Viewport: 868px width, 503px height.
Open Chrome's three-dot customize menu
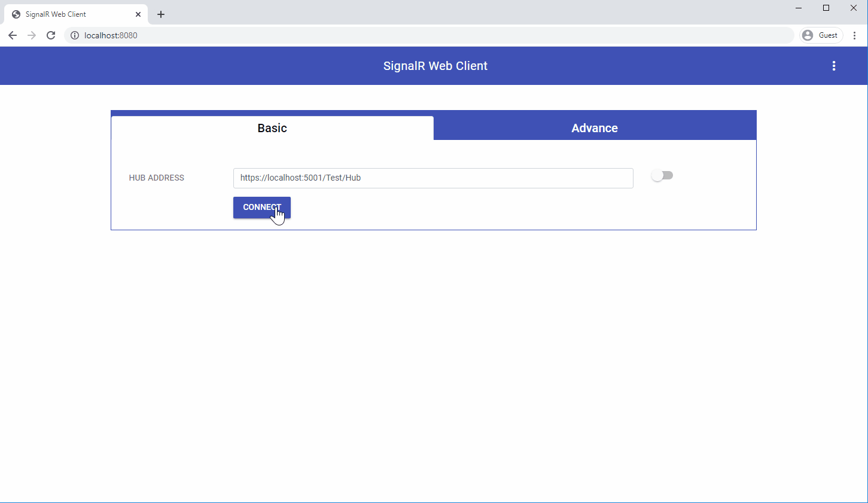[x=855, y=35]
